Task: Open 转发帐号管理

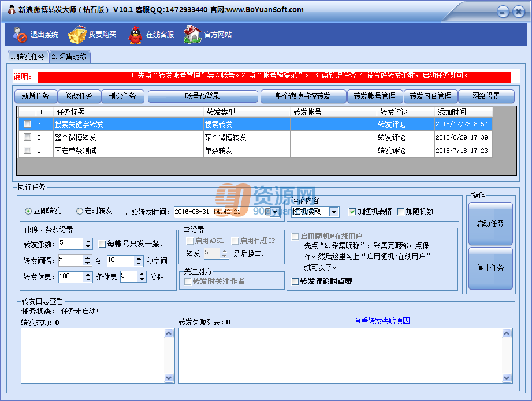Action: (374, 96)
